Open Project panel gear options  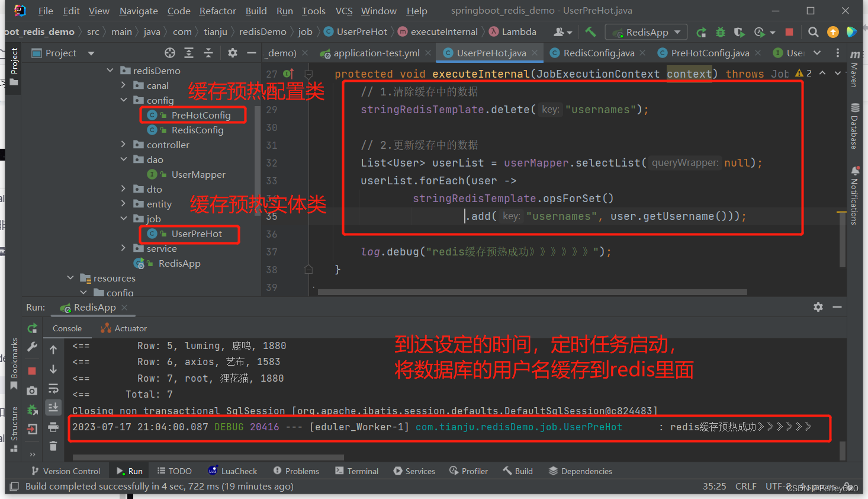[x=233, y=53]
